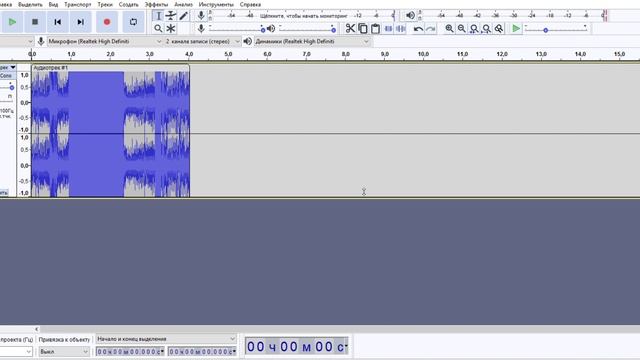Select the Draw (pencil) tool

[x=183, y=16]
